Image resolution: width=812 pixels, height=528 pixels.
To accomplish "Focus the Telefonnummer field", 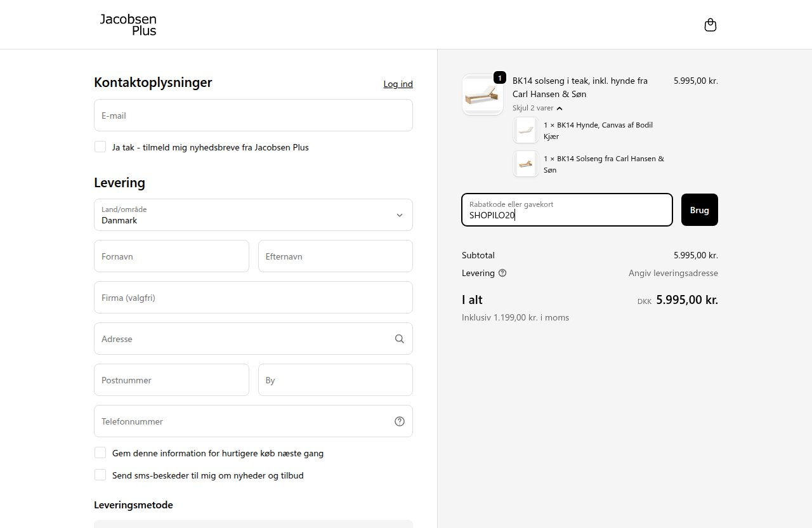I will click(x=253, y=421).
